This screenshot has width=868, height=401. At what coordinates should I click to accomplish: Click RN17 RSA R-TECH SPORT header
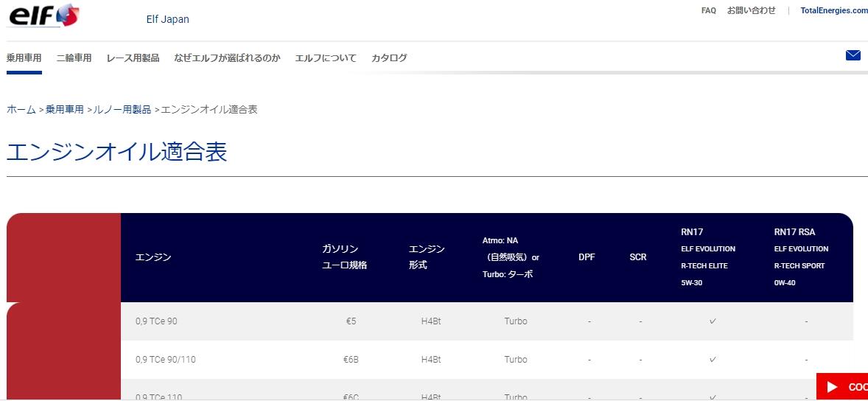point(801,257)
